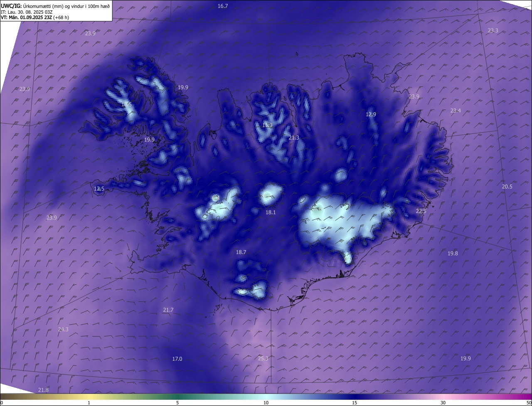Click the 21.7 value on the map
The image size is (532, 406).
(x=168, y=310)
